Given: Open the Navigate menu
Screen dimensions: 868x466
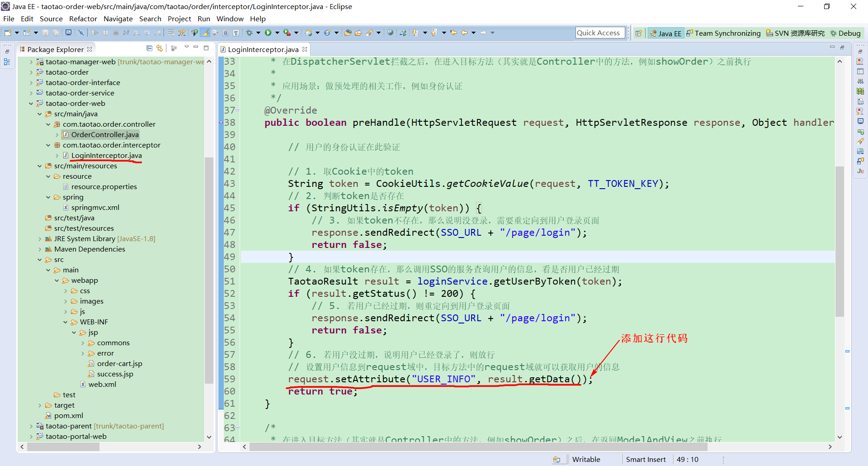Looking at the screenshot, I should (118, 19).
